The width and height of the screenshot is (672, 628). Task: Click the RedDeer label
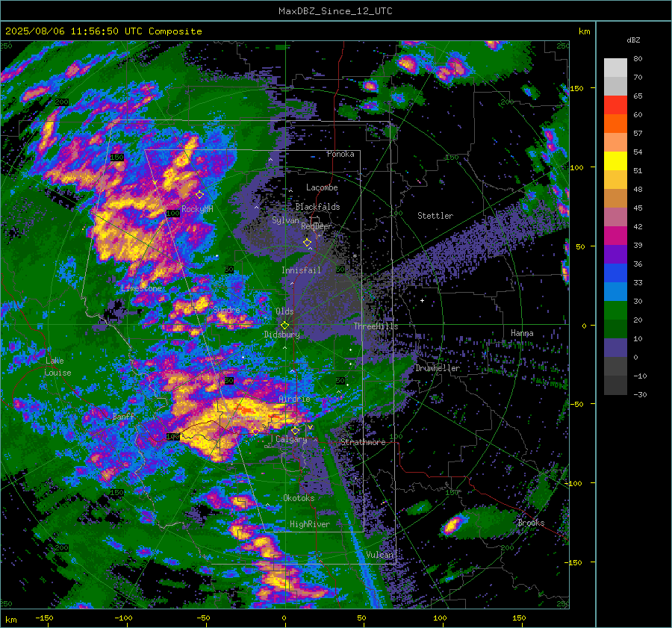pyautogui.click(x=317, y=226)
